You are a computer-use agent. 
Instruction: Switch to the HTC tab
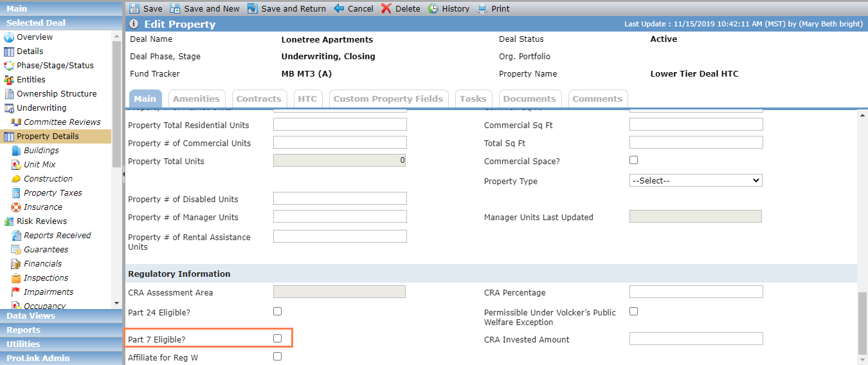click(x=307, y=98)
